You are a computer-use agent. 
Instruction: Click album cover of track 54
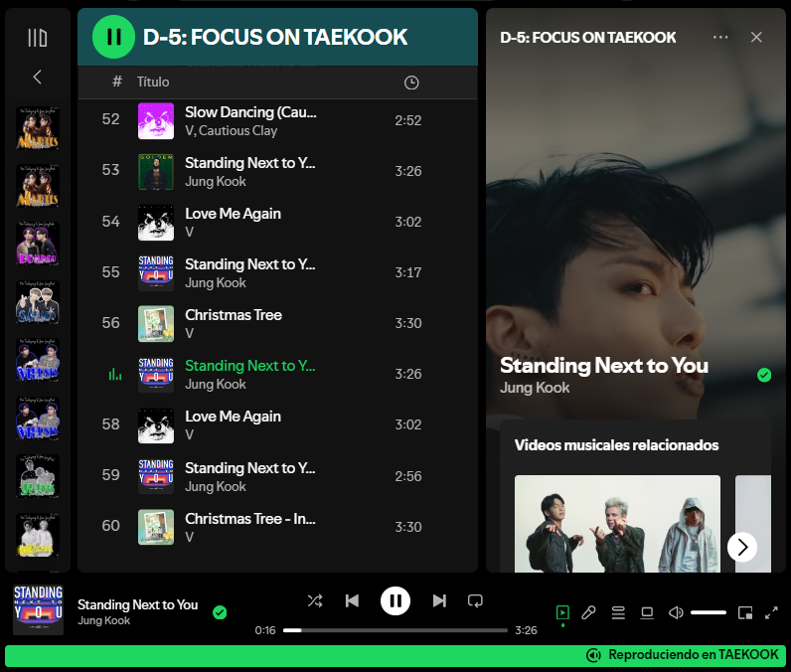[156, 223]
